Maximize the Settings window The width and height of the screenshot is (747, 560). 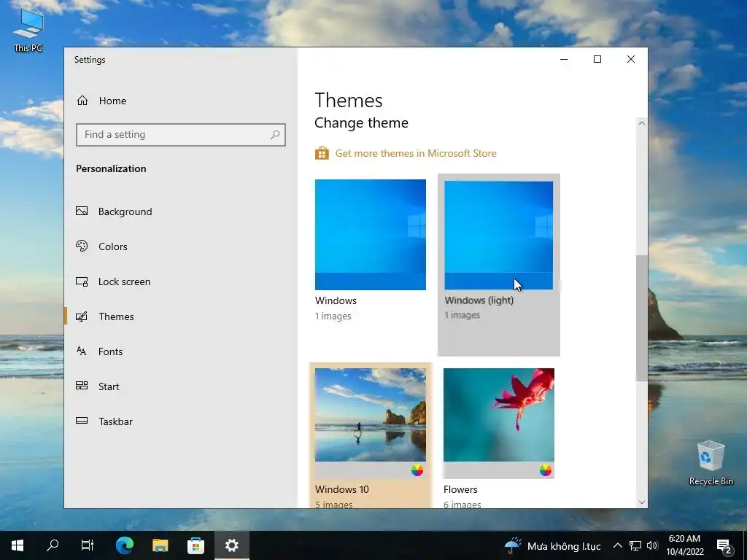[x=597, y=59]
